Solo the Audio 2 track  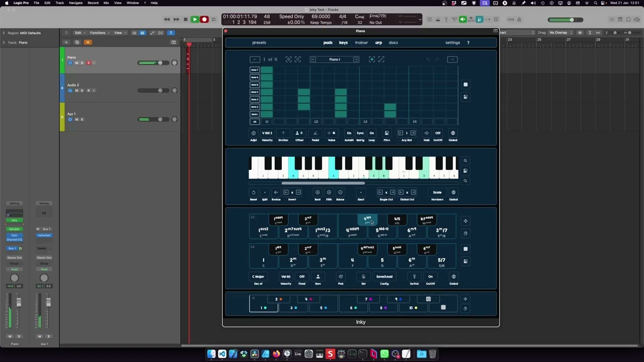(x=82, y=90)
